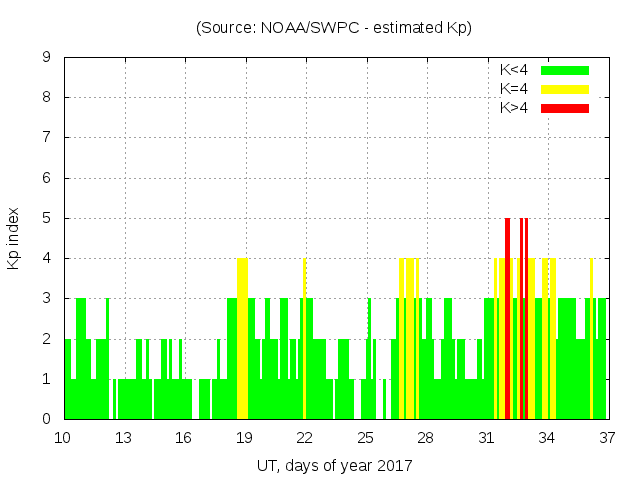
Task: Click the x-axis tick label 19
Action: tap(244, 438)
